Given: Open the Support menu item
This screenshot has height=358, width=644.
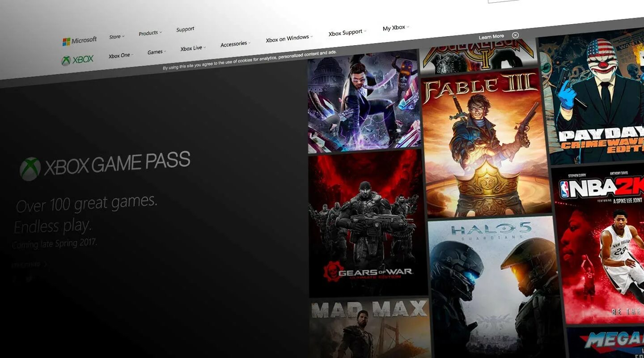Looking at the screenshot, I should tap(185, 30).
